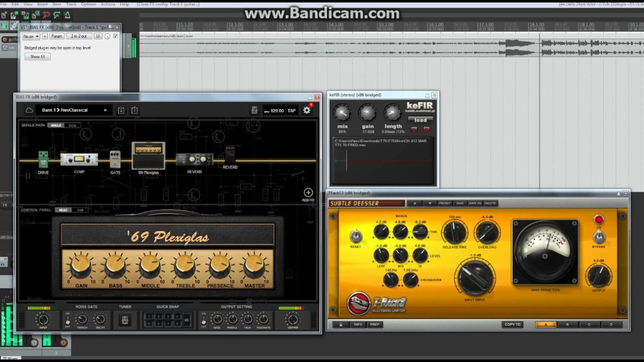Switch to Dual path mode
Image resolution: width=644 pixels, height=362 pixels.
pos(72,125)
